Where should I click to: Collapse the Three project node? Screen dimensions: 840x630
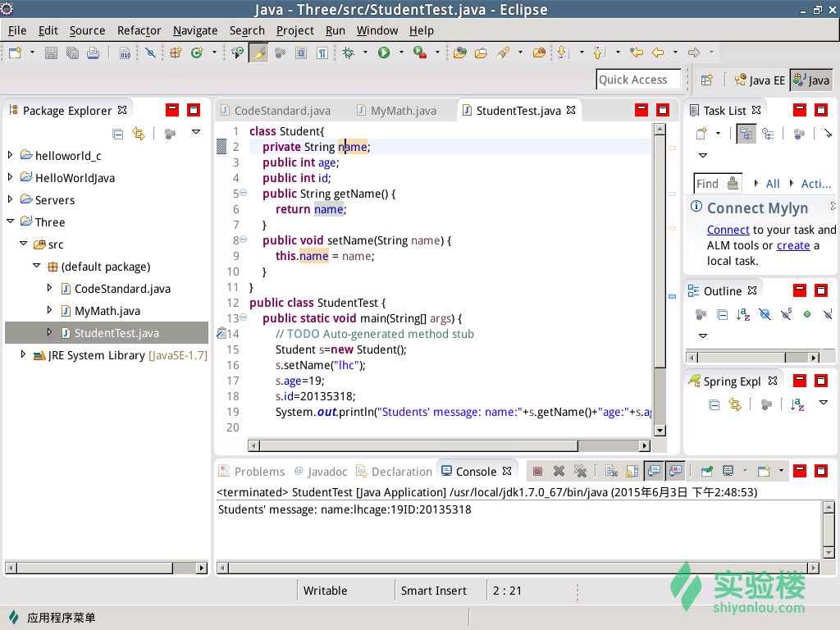coord(10,221)
